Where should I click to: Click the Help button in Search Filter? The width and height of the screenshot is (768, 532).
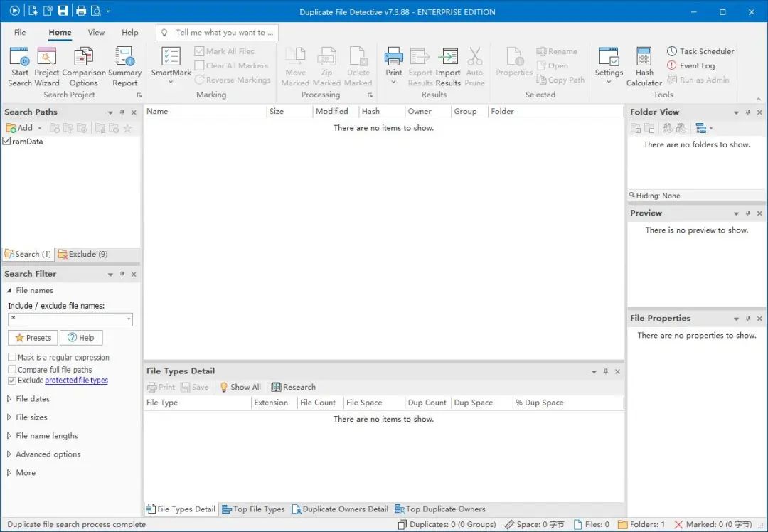coord(81,338)
